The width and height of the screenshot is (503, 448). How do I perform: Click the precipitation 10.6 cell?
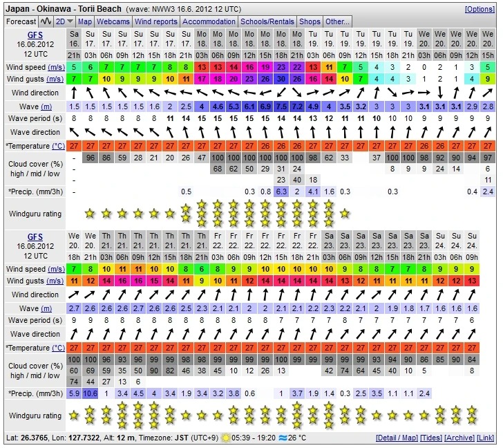90,393
